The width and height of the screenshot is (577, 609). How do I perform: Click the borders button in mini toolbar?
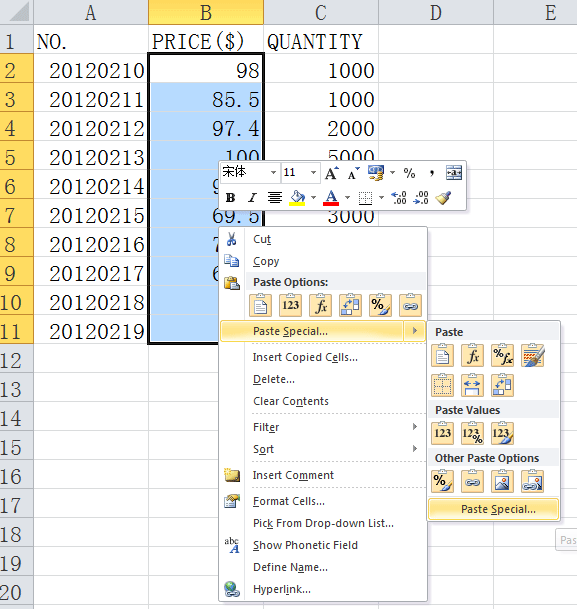click(x=365, y=198)
